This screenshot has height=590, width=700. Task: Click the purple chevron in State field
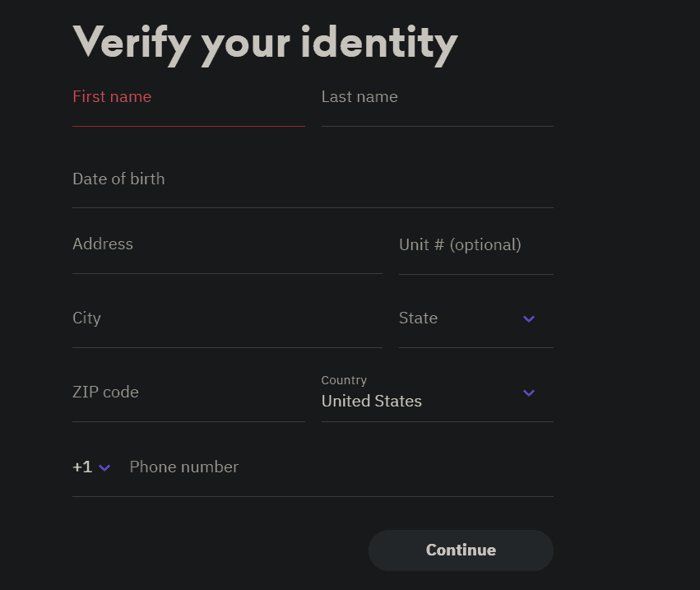click(529, 318)
